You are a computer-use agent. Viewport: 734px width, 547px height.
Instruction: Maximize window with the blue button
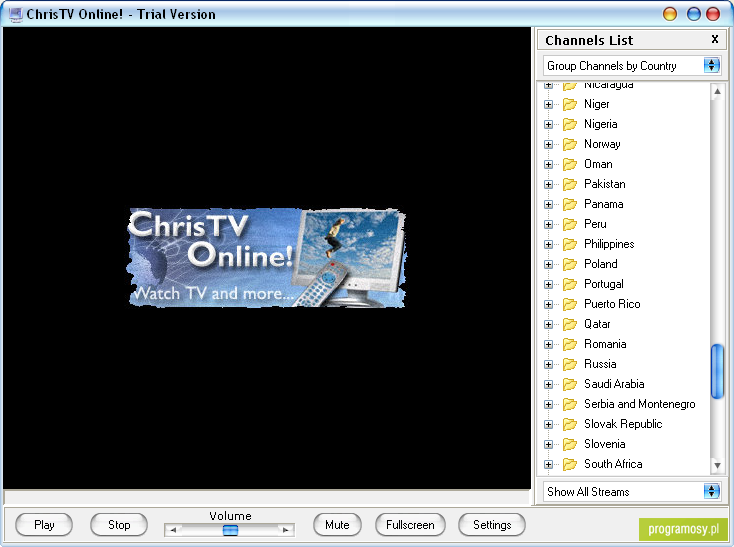694,14
